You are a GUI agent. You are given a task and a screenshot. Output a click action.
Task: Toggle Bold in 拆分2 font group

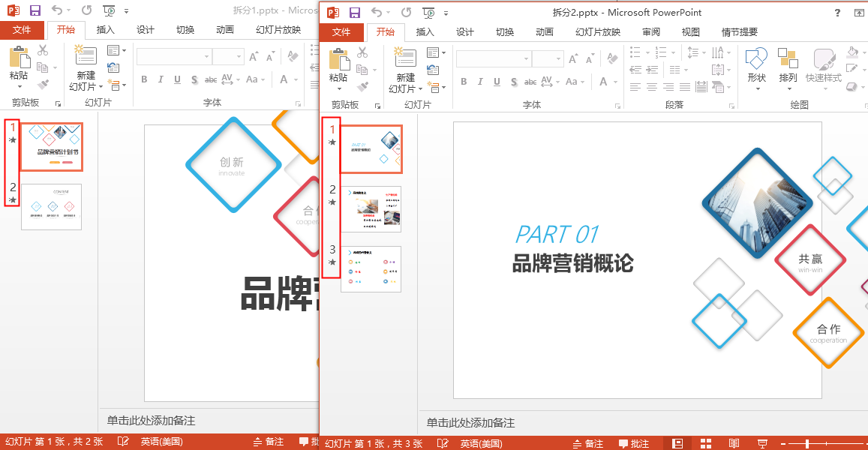click(x=464, y=81)
